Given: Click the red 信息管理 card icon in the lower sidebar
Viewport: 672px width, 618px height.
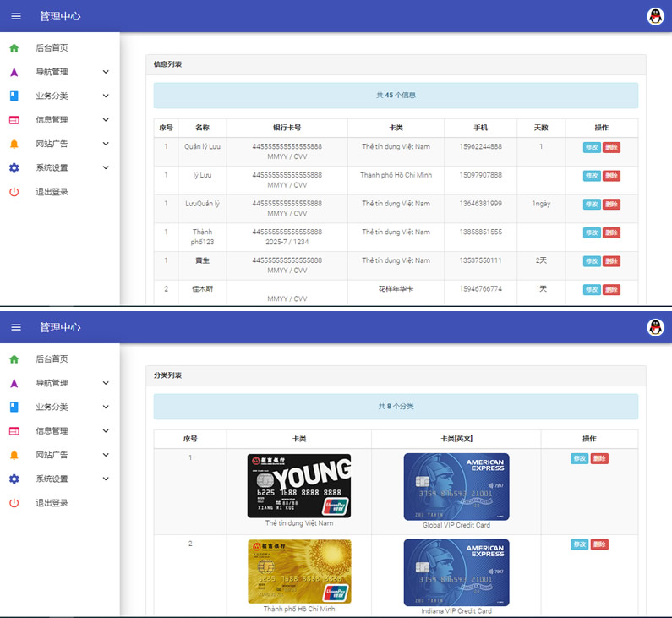Looking at the screenshot, I should pyautogui.click(x=14, y=431).
